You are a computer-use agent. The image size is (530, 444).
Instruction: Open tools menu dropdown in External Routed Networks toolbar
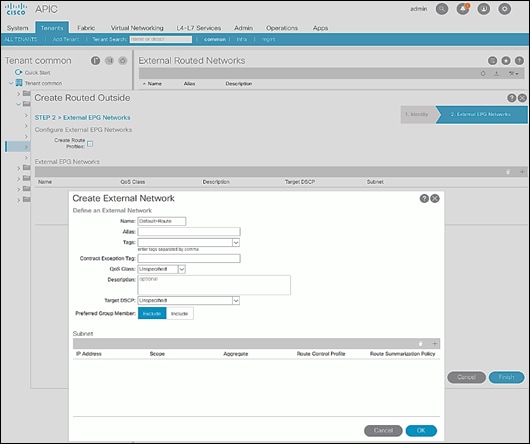click(x=514, y=73)
